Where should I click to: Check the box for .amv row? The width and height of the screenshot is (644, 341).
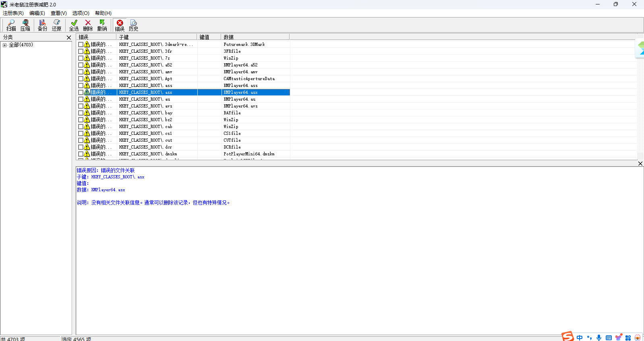pyautogui.click(x=81, y=72)
